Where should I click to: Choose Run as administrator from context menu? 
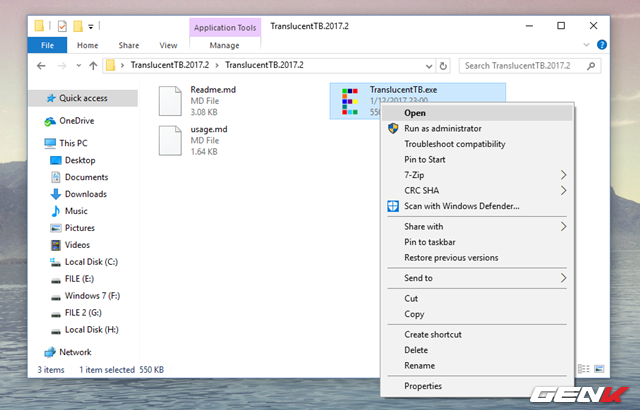coord(442,129)
